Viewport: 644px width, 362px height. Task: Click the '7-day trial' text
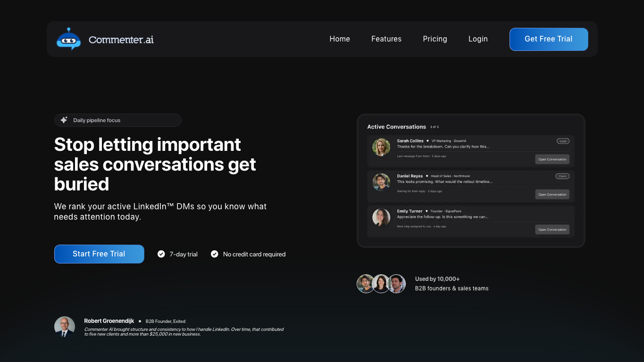(x=184, y=254)
